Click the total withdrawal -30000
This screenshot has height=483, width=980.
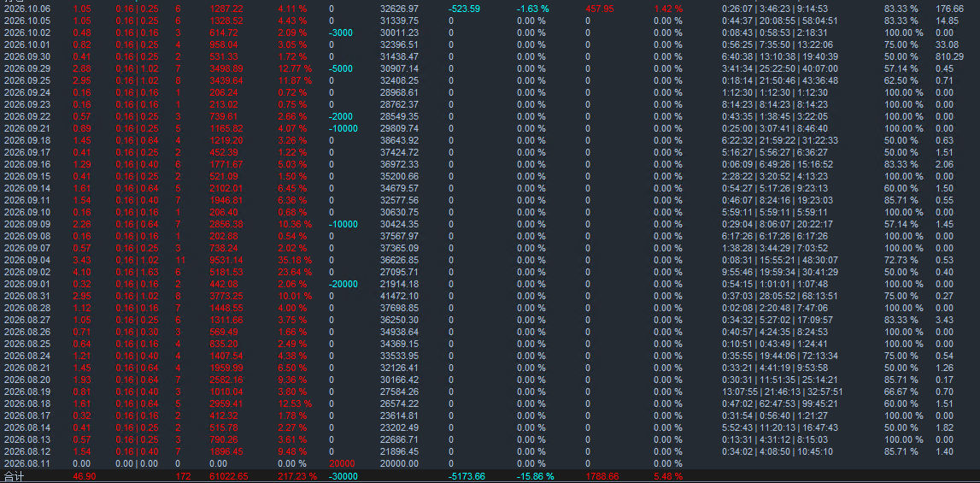tap(343, 476)
